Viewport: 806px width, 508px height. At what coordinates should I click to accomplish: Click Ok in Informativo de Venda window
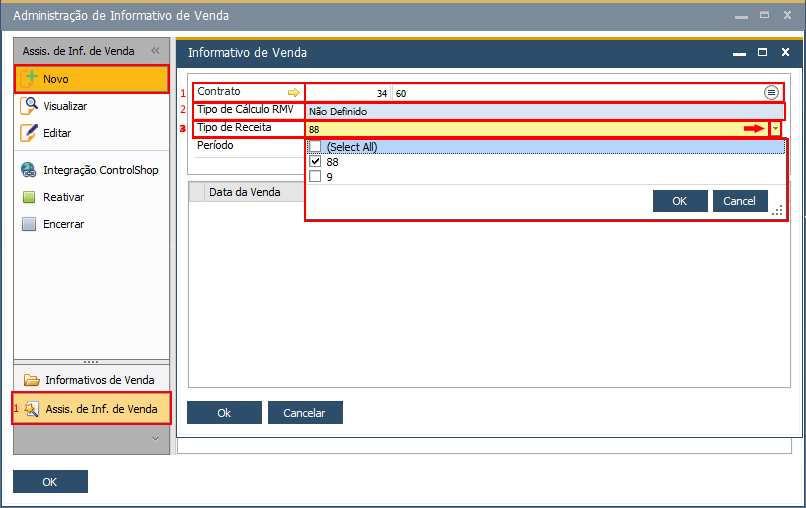click(224, 412)
